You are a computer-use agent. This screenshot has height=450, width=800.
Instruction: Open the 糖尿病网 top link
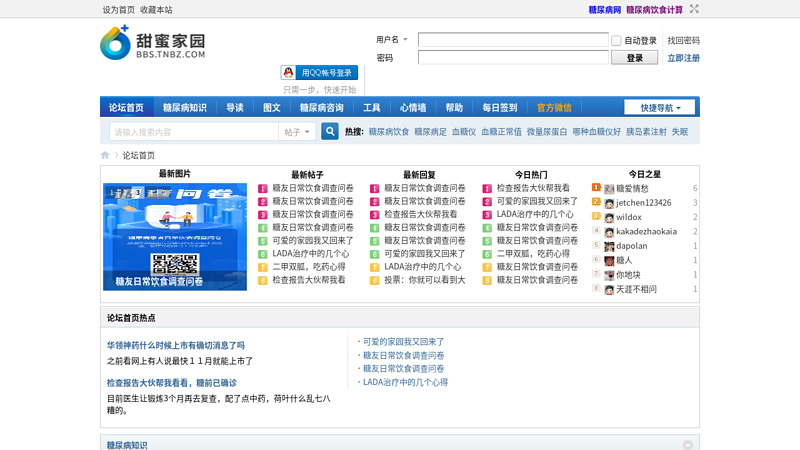(605, 10)
